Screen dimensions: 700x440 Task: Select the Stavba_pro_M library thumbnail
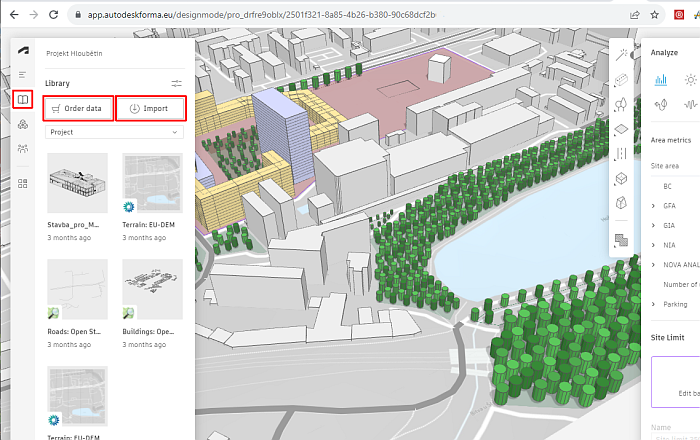pyautogui.click(x=77, y=184)
